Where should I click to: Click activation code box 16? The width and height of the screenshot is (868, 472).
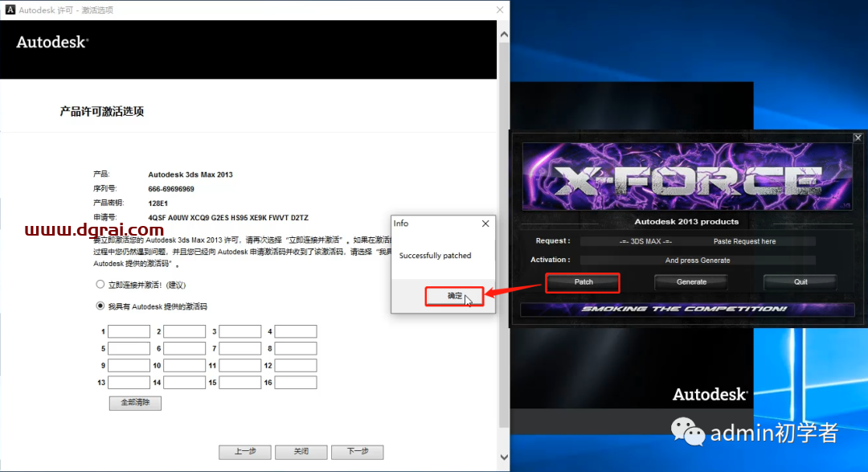tap(296, 382)
